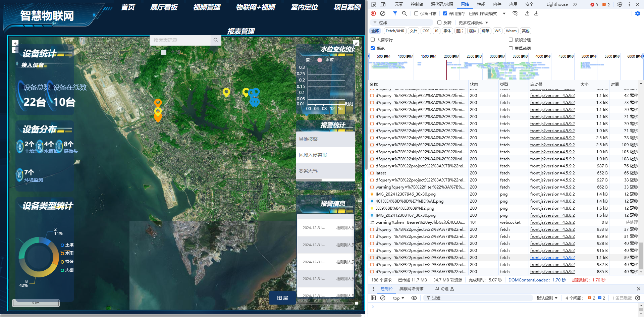
Task: Expand the console prompt chevron
Action: (373, 307)
